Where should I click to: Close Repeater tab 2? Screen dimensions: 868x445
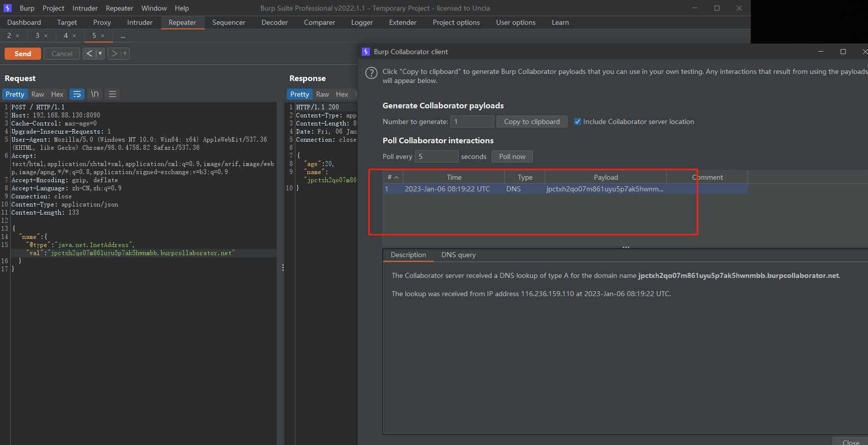point(17,35)
